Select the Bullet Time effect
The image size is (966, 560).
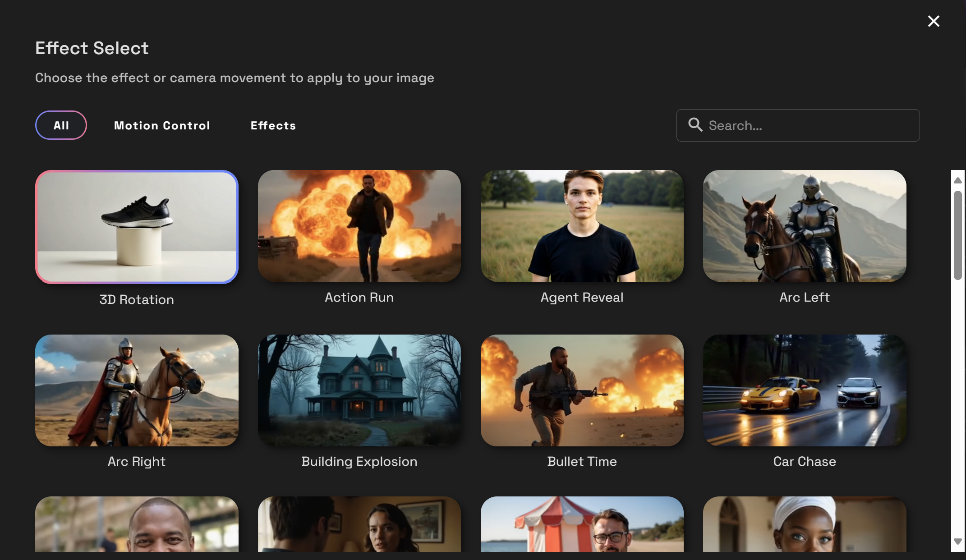point(582,390)
